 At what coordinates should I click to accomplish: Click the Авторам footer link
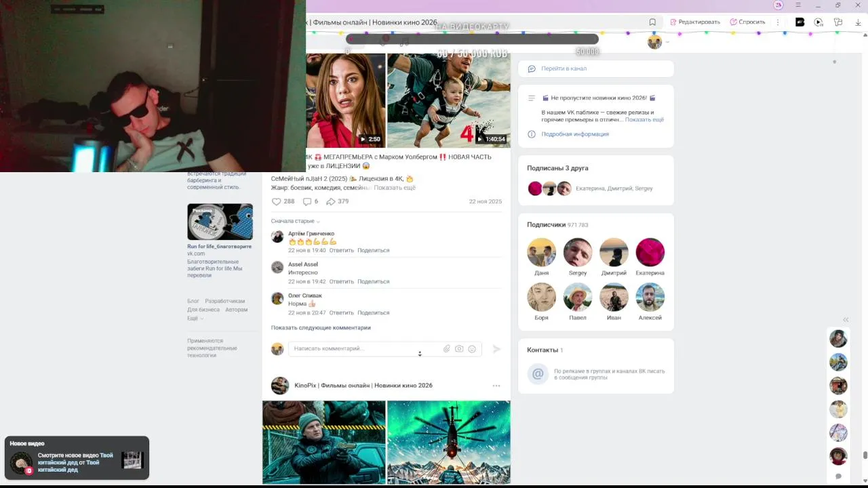[x=237, y=310]
